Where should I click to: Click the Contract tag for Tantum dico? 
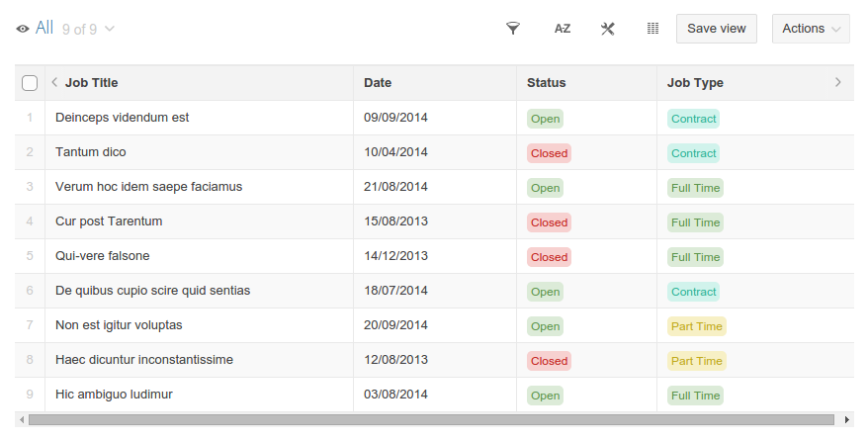(x=693, y=153)
